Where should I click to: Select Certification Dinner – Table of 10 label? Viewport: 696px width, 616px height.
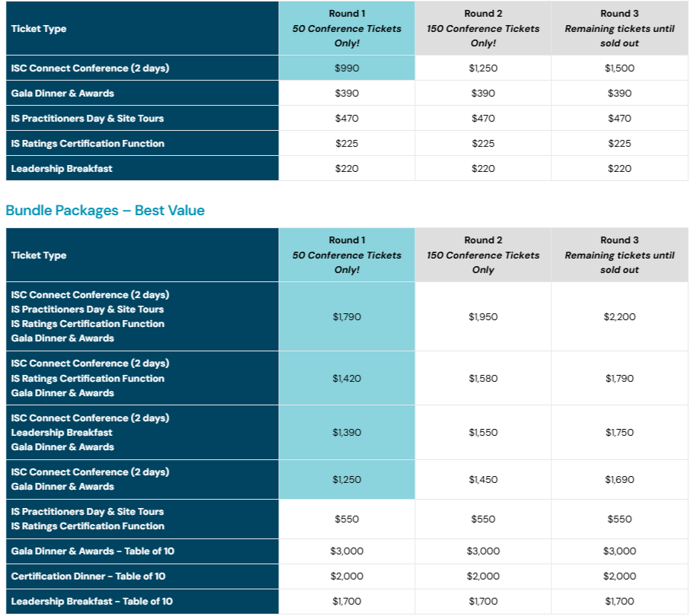(x=88, y=576)
